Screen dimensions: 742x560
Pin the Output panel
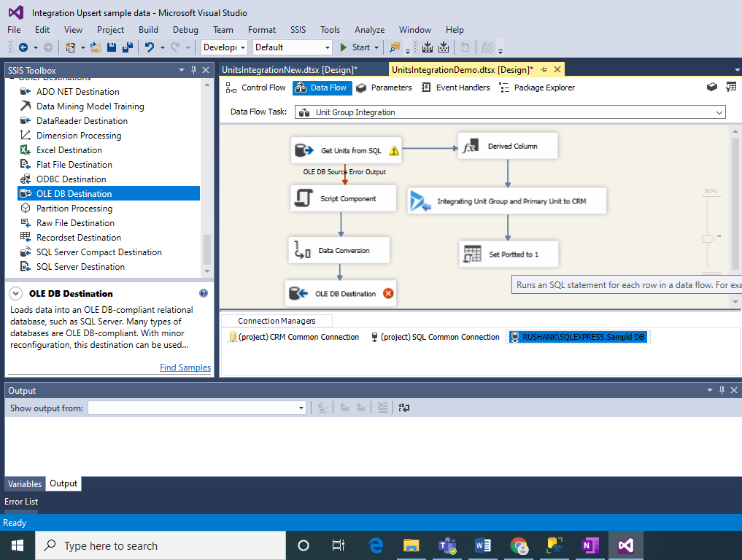click(x=722, y=390)
